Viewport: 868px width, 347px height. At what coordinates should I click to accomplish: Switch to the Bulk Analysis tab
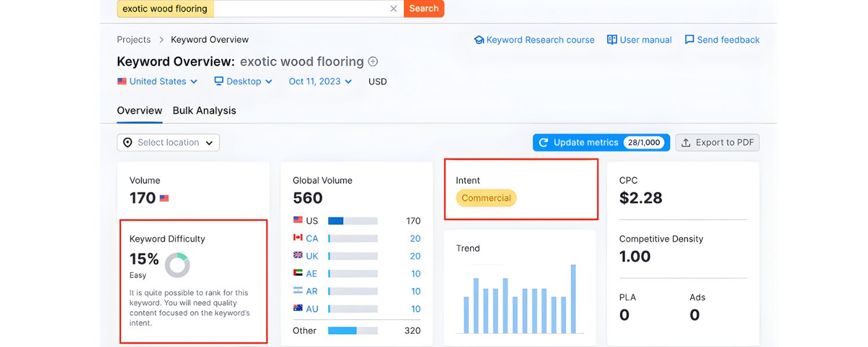pyautogui.click(x=204, y=110)
